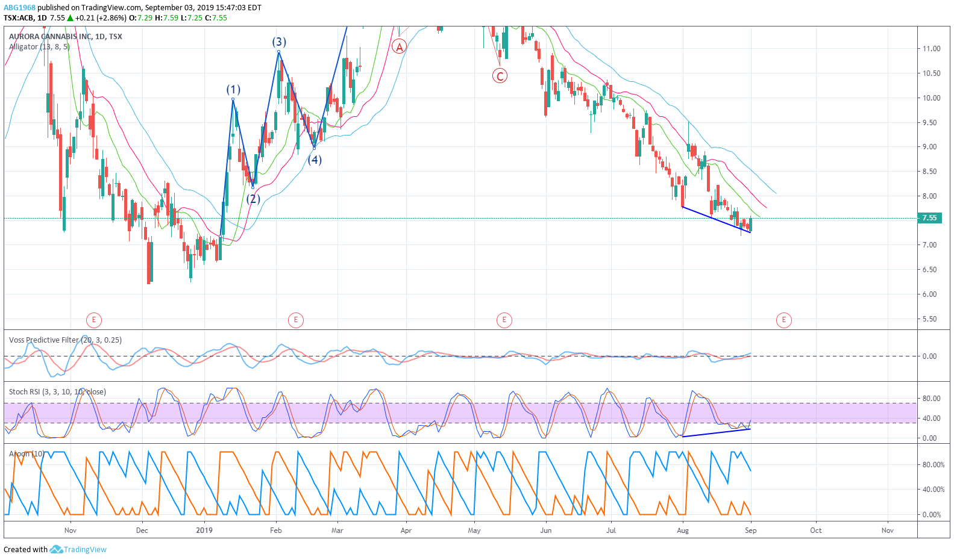Screen dimensions: 954x560
Task: Click earnings marker E near September
Action: 784,320
